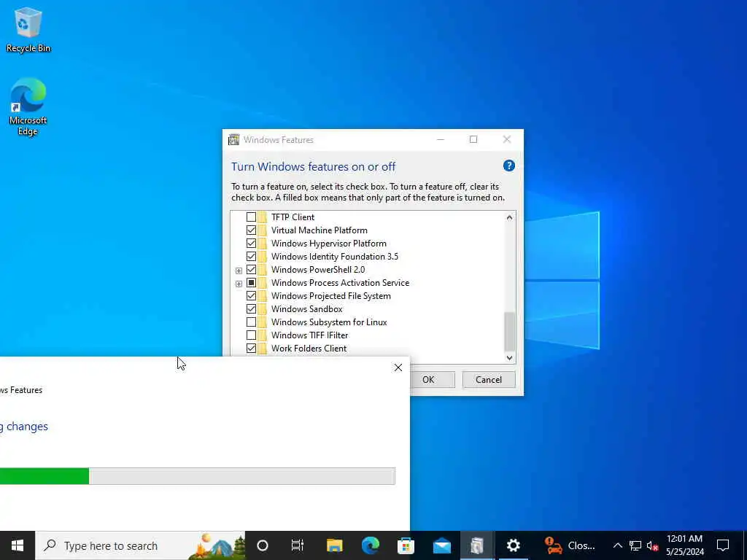The image size is (747, 560).
Task: Open the Mail app from the taskbar
Action: [441, 545]
